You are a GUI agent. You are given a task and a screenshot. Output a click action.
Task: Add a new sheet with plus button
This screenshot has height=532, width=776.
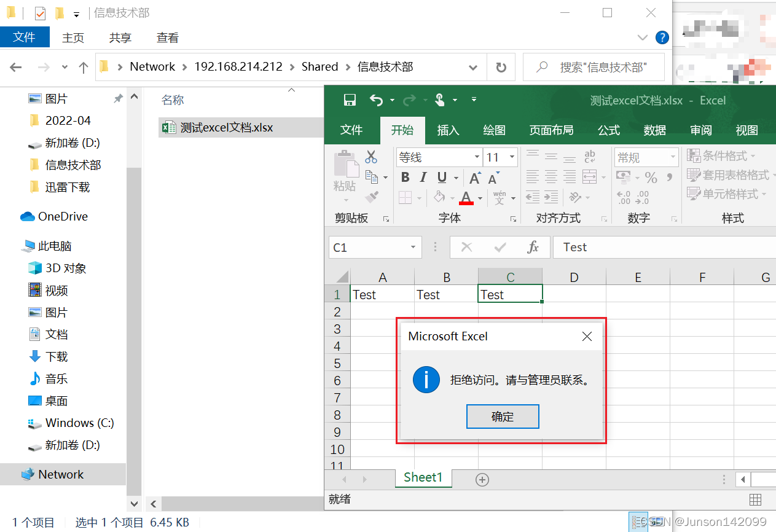(x=482, y=480)
